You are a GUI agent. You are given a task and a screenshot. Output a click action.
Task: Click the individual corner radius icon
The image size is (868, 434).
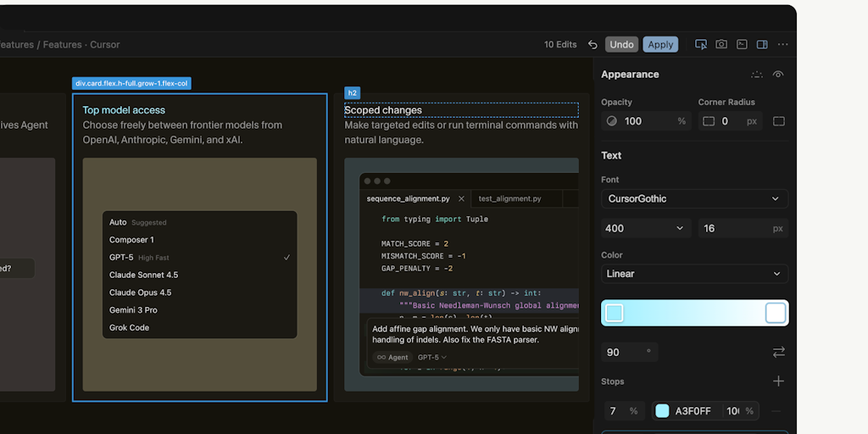(779, 121)
